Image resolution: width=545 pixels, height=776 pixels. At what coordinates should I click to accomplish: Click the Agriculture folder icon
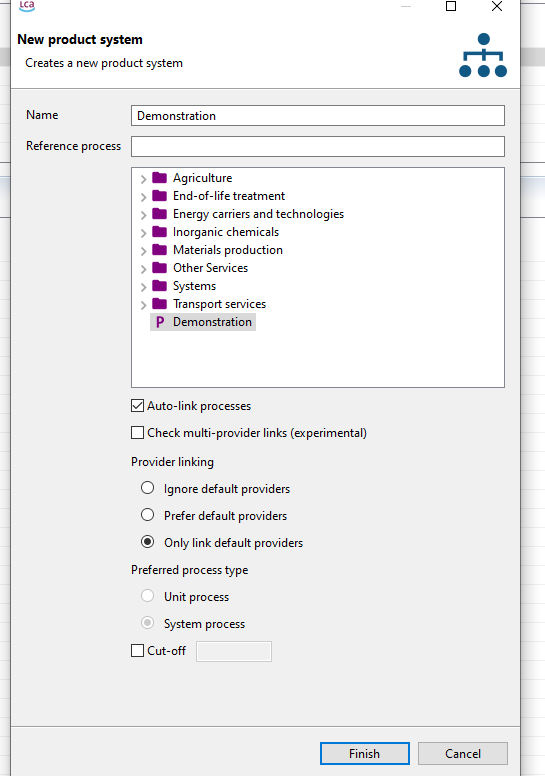tap(159, 177)
